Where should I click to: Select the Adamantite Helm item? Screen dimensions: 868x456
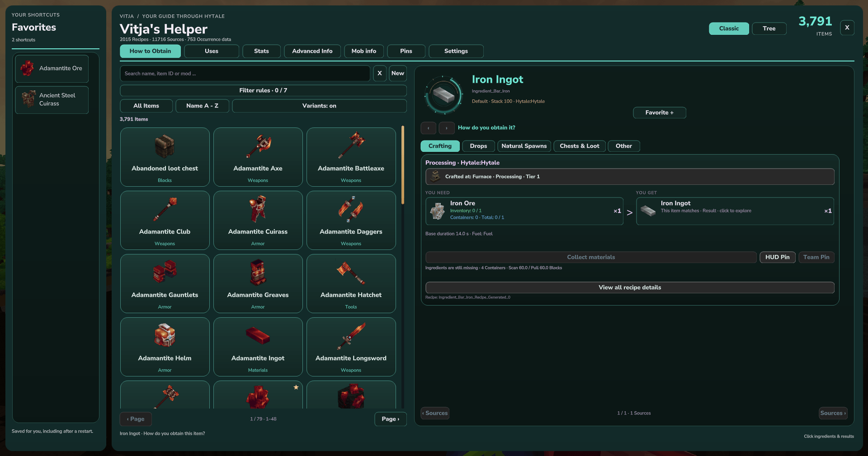tap(165, 347)
